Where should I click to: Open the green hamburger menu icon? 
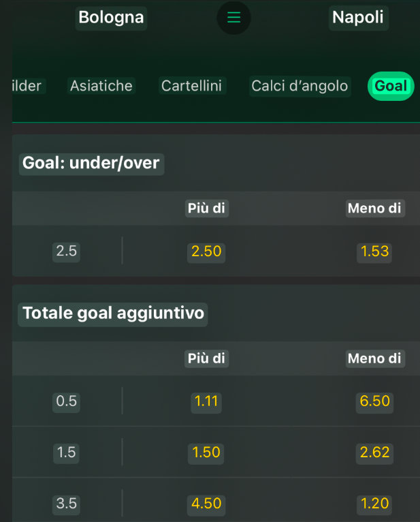coord(233,18)
